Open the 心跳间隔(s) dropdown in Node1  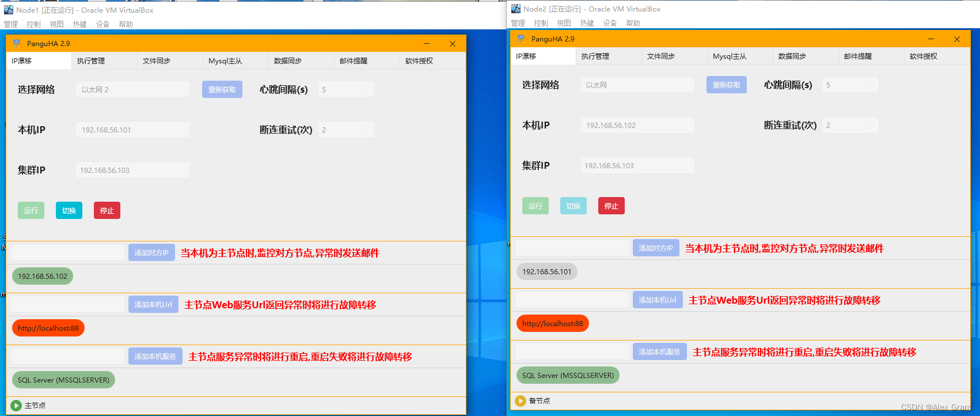(346, 89)
